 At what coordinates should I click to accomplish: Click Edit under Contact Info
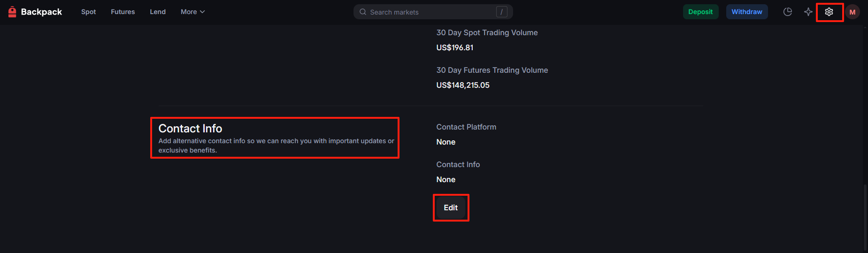(451, 207)
